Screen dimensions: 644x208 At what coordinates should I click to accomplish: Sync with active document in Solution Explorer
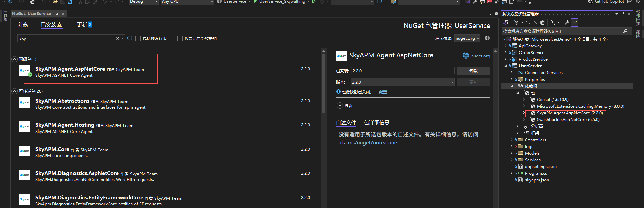[x=528, y=22]
